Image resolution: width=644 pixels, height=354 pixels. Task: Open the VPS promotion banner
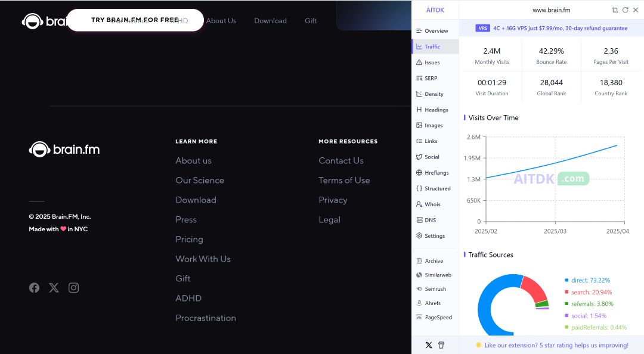click(551, 29)
